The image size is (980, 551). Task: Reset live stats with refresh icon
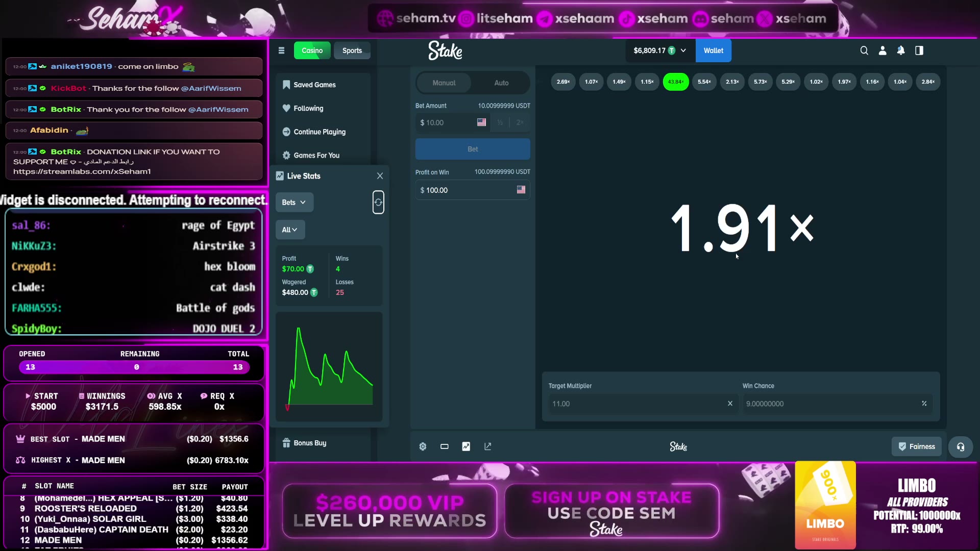tap(378, 203)
